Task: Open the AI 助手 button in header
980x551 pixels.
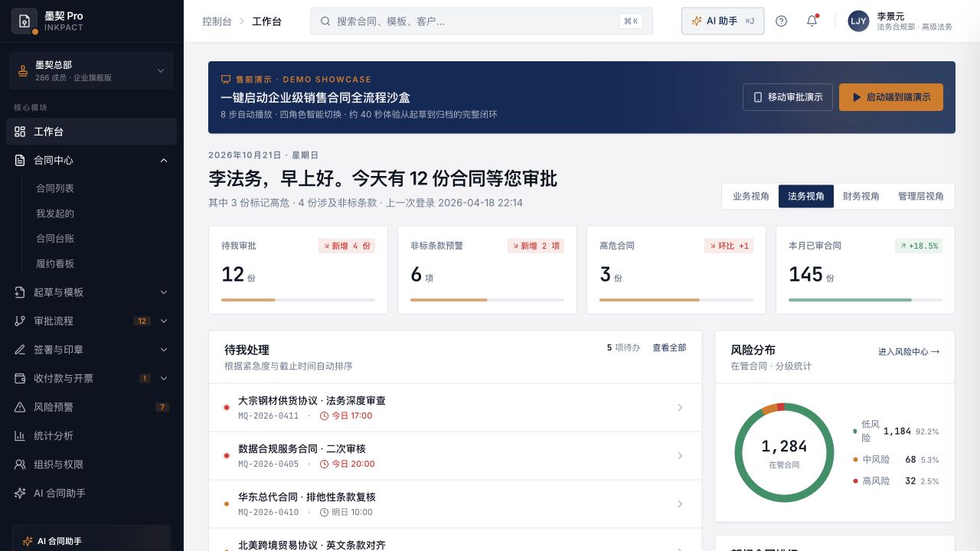Action: click(723, 21)
